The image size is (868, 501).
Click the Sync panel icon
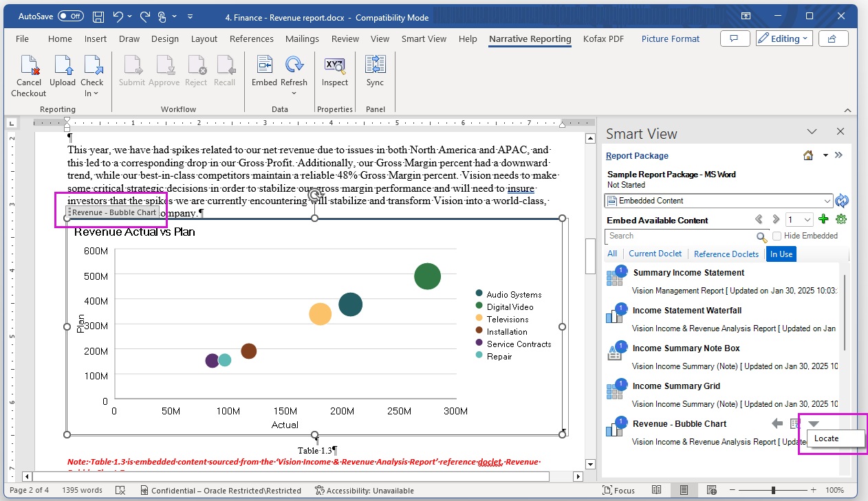(x=375, y=65)
